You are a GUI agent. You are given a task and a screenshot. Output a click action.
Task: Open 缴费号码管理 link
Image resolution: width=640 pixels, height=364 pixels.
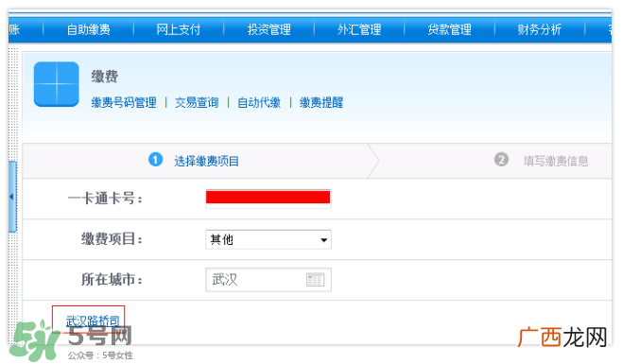[124, 102]
